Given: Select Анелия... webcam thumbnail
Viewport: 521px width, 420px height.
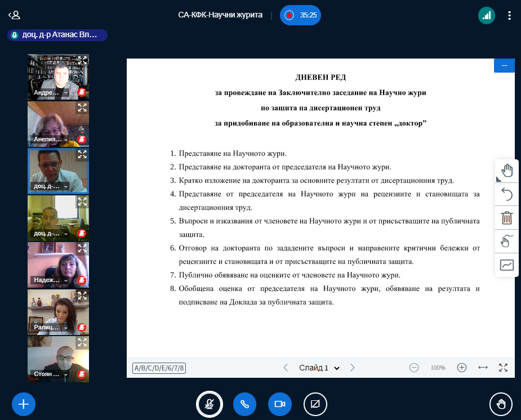Looking at the screenshot, I should tap(58, 124).
